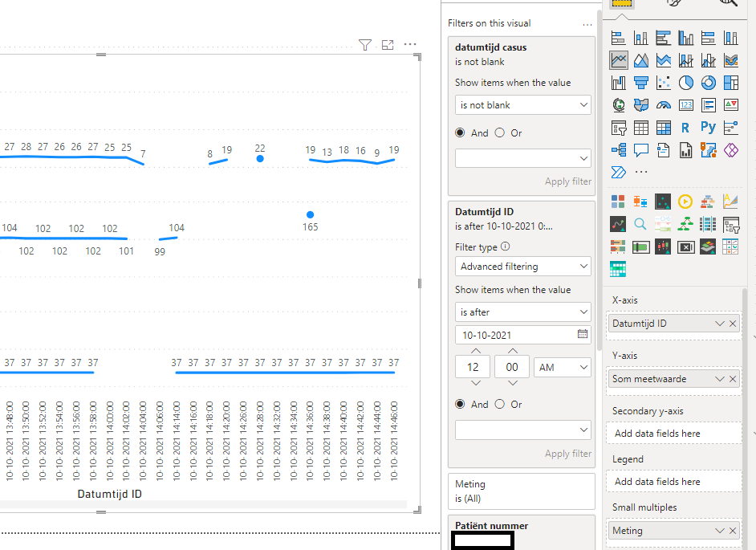Add a slicer visual
This screenshot has width=756, height=550.
click(x=618, y=128)
